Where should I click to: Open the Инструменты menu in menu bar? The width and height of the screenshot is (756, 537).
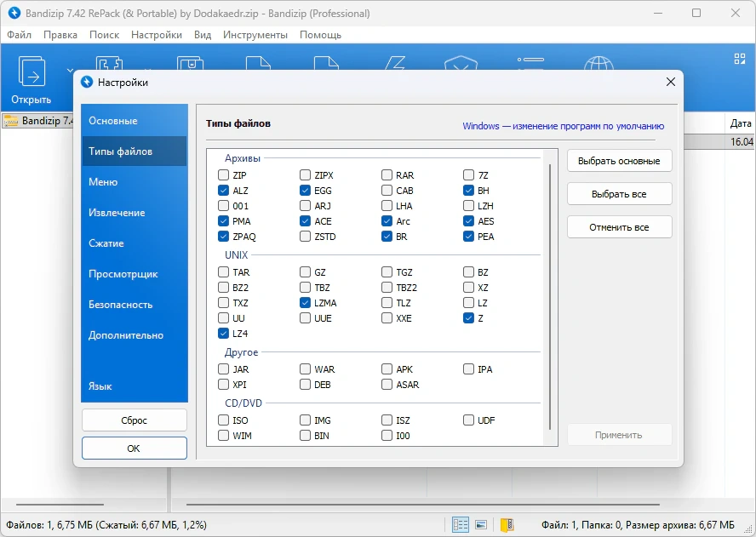(x=255, y=35)
